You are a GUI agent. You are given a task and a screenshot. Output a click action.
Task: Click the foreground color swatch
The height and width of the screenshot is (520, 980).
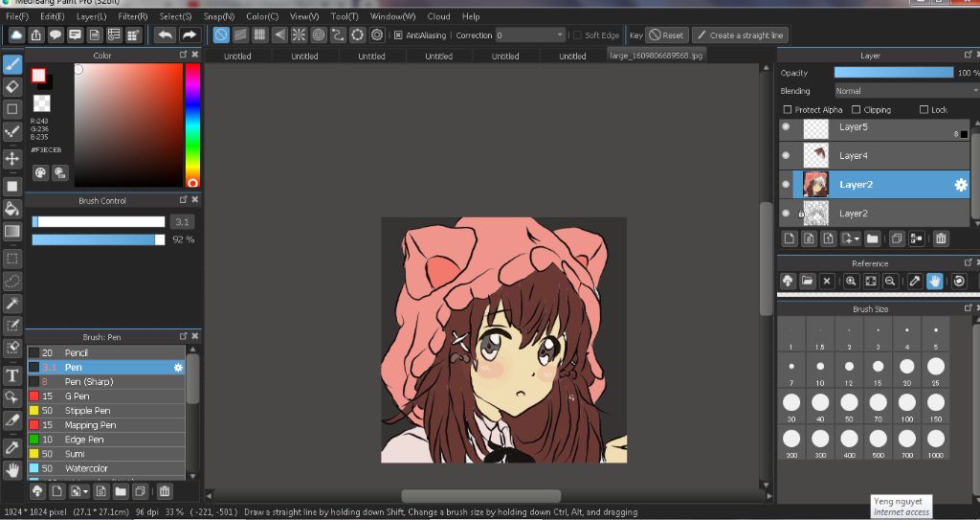[x=38, y=77]
